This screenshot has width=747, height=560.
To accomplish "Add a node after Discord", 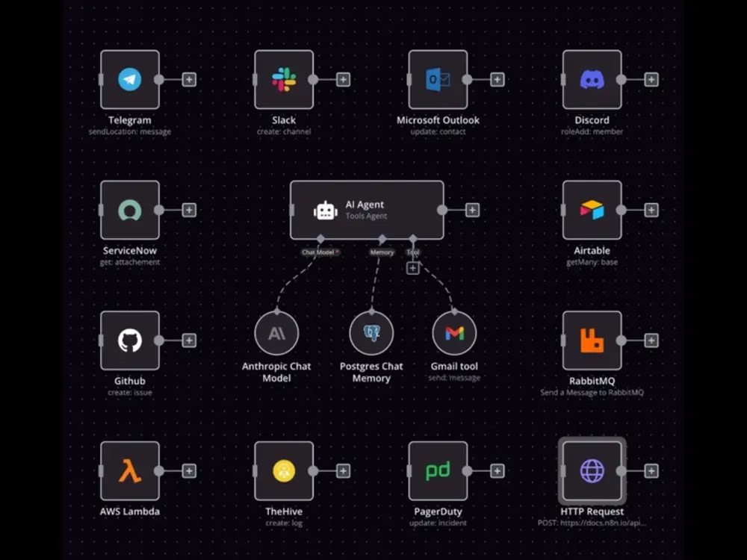I will coord(651,80).
